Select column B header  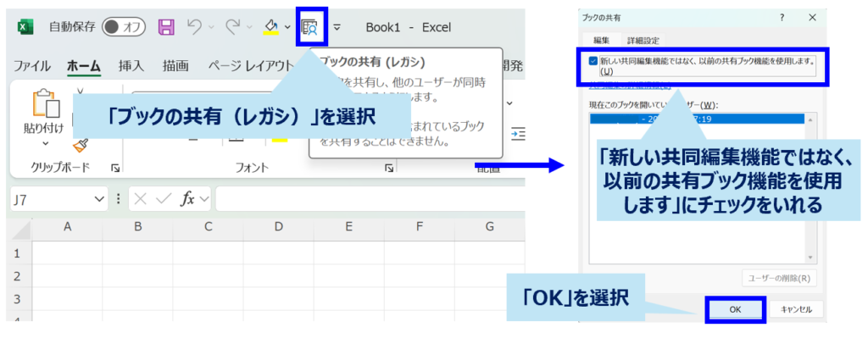(138, 226)
